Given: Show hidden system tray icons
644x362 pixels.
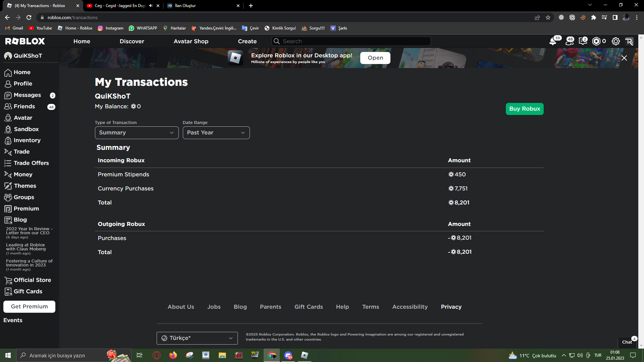Looking at the screenshot, I should pos(564,356).
